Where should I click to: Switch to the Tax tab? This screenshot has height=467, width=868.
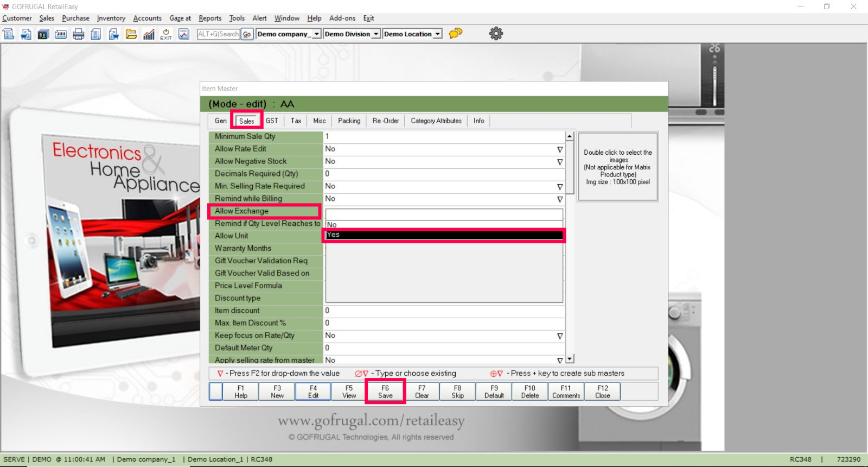296,121
